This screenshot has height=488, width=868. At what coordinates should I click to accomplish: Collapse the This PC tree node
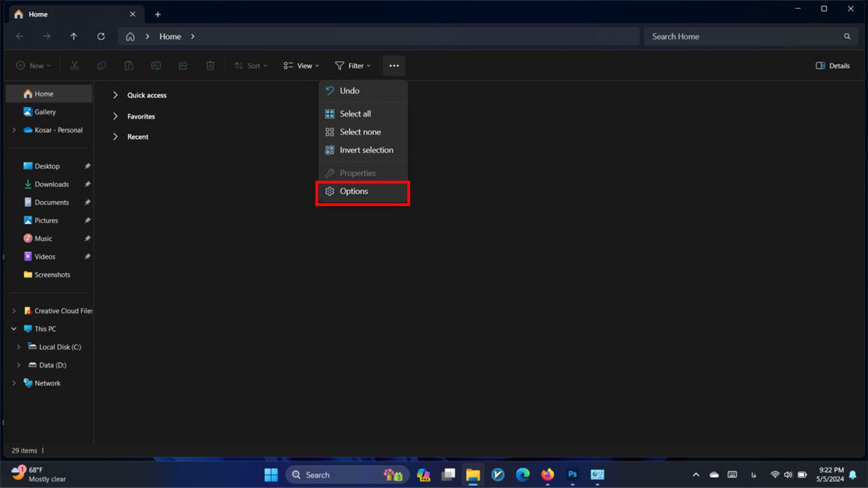tap(14, 329)
